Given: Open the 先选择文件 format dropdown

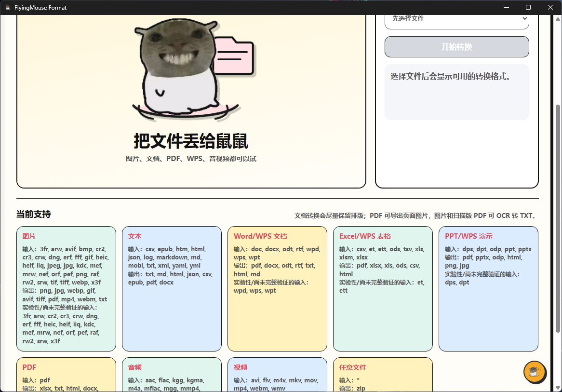Looking at the screenshot, I should click(456, 19).
